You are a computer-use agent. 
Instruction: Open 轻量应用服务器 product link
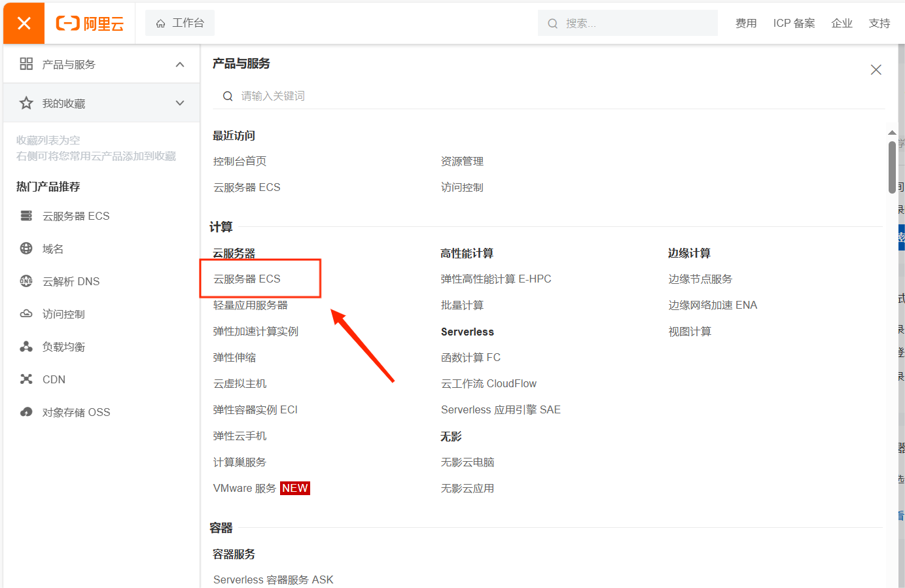click(x=251, y=305)
